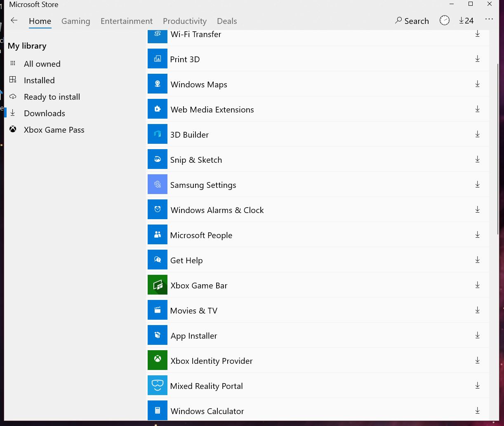504x426 pixels.
Task: Download the Windows Maps update
Action: (x=477, y=84)
